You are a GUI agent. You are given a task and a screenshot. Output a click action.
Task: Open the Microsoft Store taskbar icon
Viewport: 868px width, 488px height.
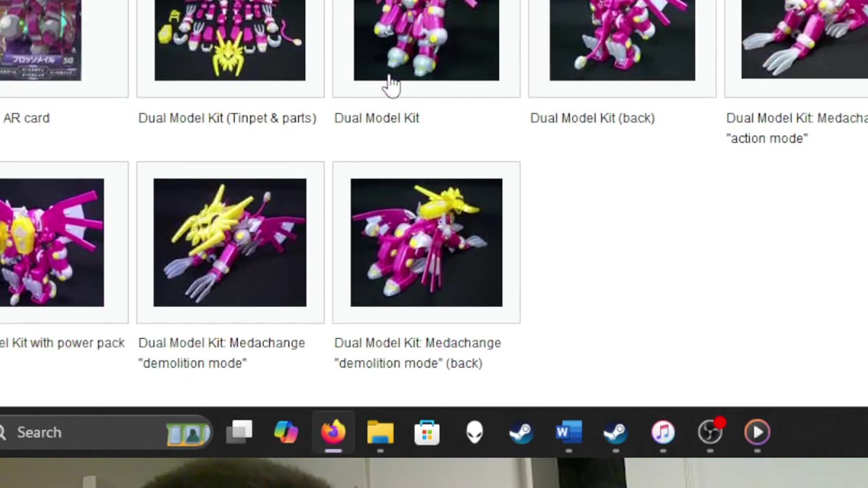427,432
